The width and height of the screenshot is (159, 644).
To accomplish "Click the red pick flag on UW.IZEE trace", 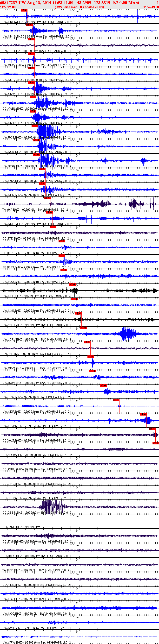I will click(x=73, y=284).
